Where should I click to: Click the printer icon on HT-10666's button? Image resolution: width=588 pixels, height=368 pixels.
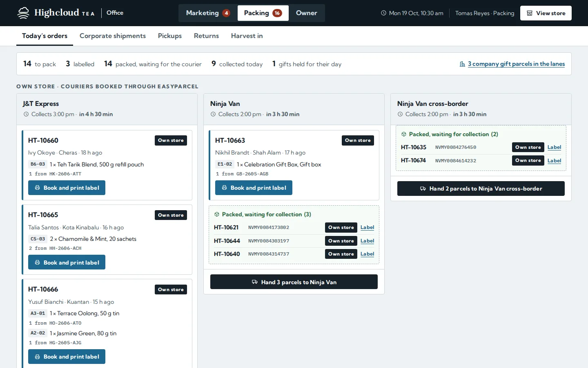coord(38,357)
